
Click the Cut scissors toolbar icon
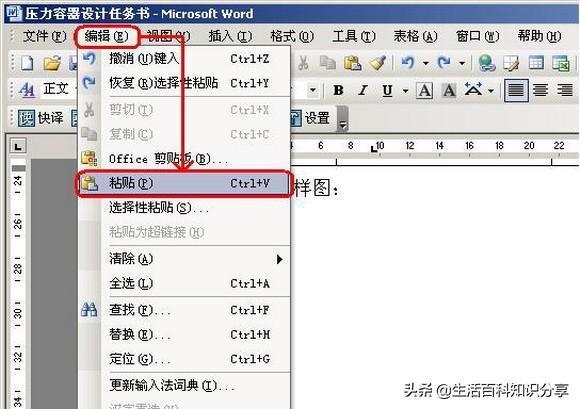[x=303, y=63]
